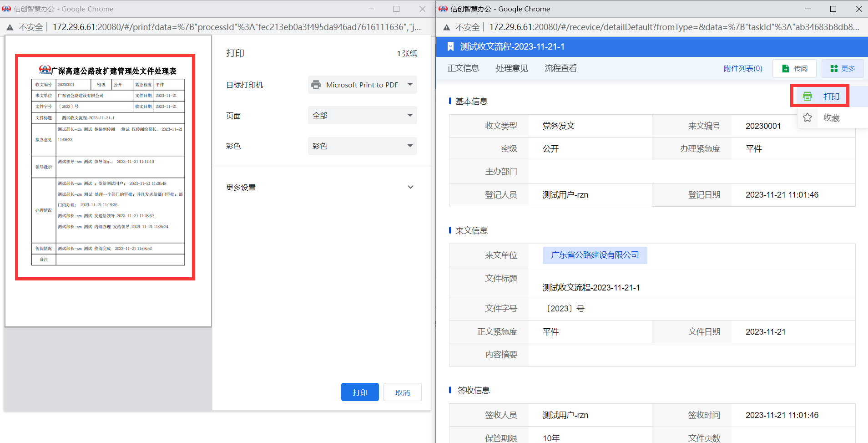868x443 pixels.
Task: Click the star icon beside 收藏
Action: 807,117
